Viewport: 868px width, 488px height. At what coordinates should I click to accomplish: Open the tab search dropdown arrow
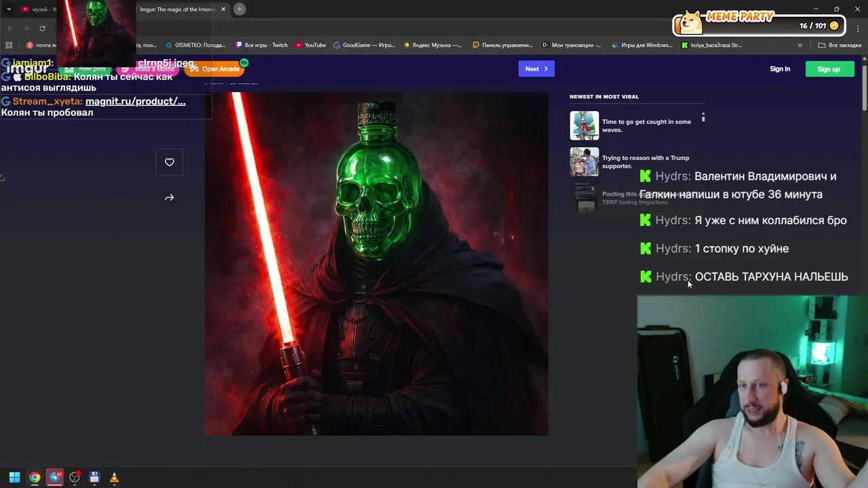[9, 9]
